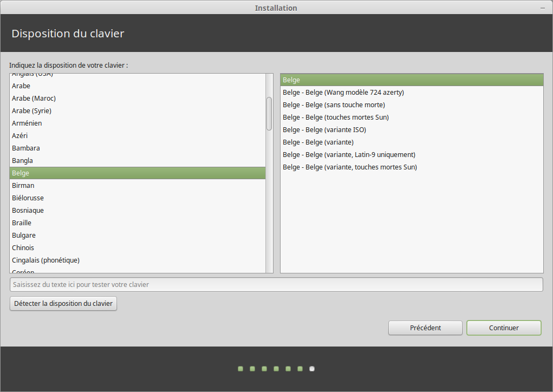This screenshot has width=553, height=392.
Task: Select Birman in the left list
Action: coord(23,186)
